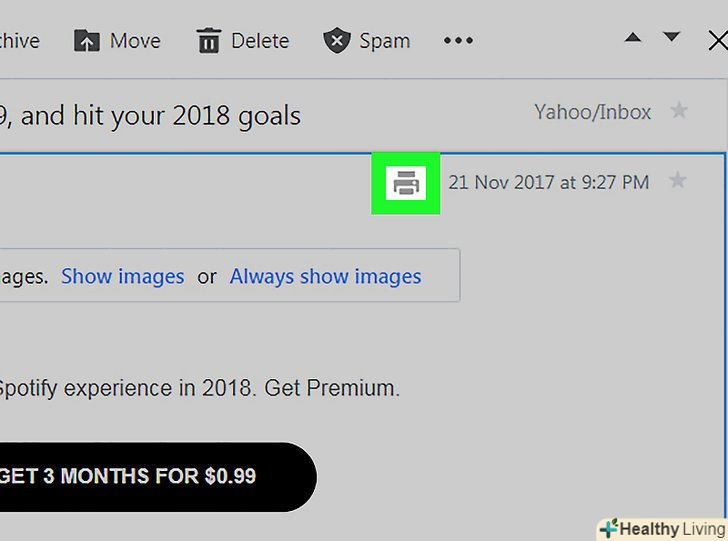Star the conversation beside Yahoo/Inbox

coord(679,111)
